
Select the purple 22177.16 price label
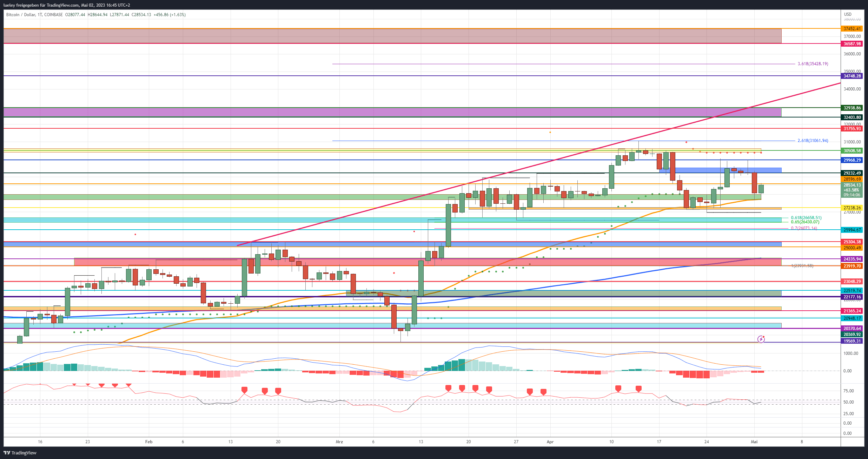click(x=852, y=297)
